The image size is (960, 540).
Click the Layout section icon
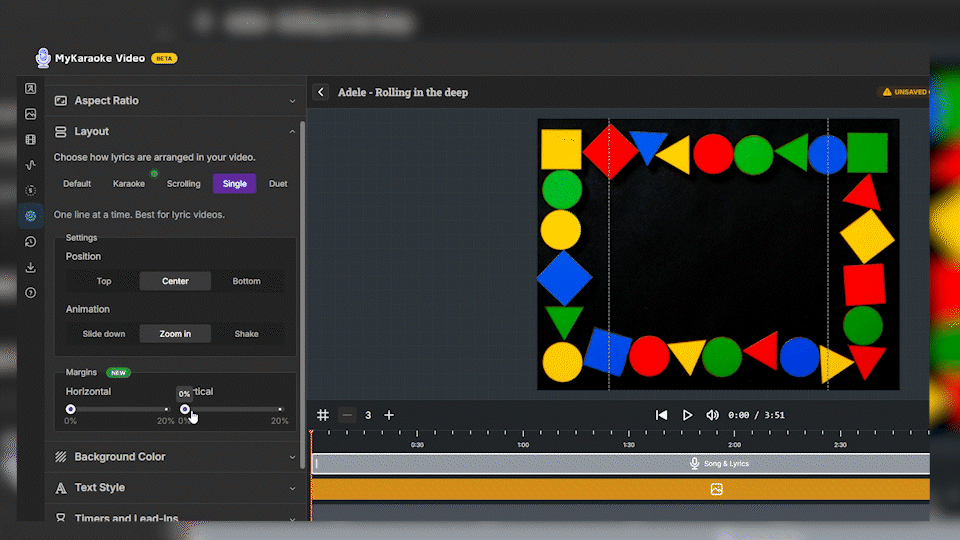click(x=61, y=132)
